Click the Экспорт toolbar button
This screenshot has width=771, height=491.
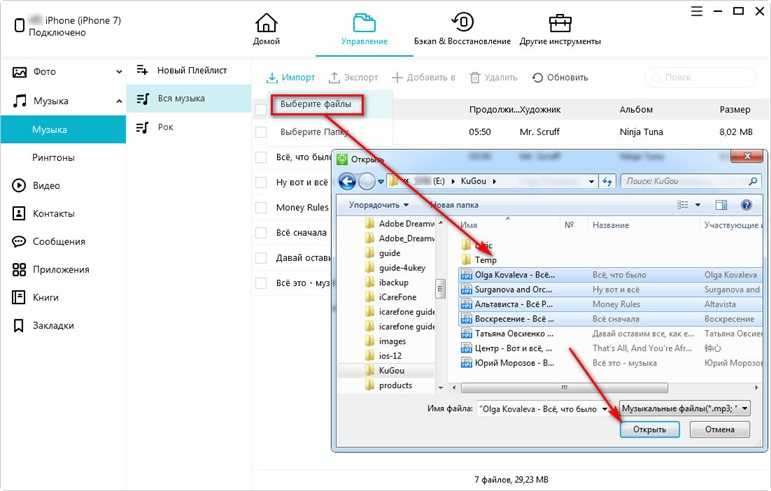click(353, 78)
